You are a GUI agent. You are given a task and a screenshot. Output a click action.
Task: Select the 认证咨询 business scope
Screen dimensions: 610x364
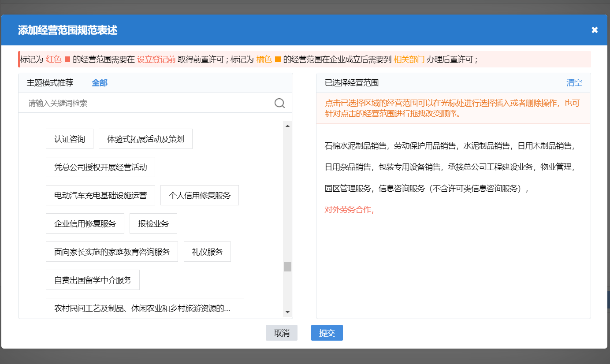click(x=69, y=138)
